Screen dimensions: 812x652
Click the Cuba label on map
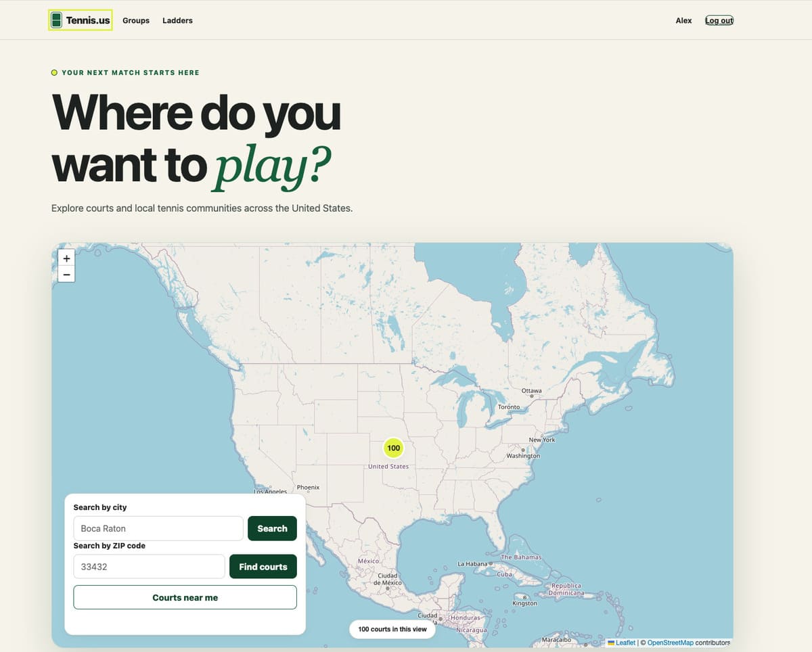(x=505, y=574)
